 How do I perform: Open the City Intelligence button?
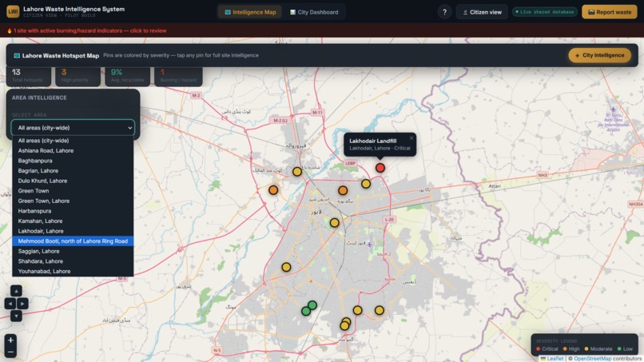(x=599, y=55)
